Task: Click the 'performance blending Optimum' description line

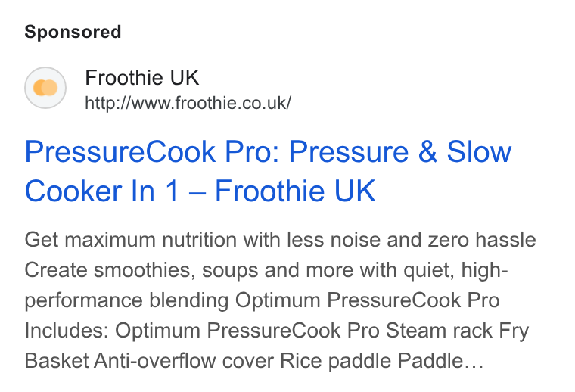Action: click(x=263, y=300)
